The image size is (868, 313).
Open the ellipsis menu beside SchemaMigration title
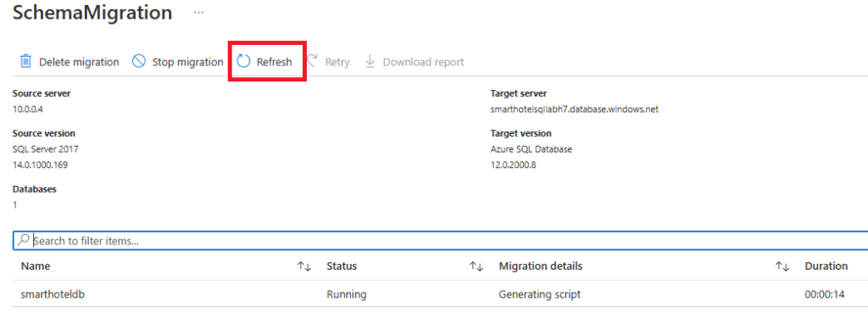(198, 13)
